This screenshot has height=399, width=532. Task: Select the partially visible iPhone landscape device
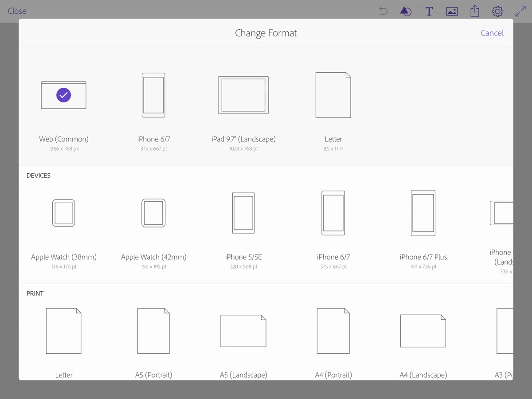click(501, 213)
